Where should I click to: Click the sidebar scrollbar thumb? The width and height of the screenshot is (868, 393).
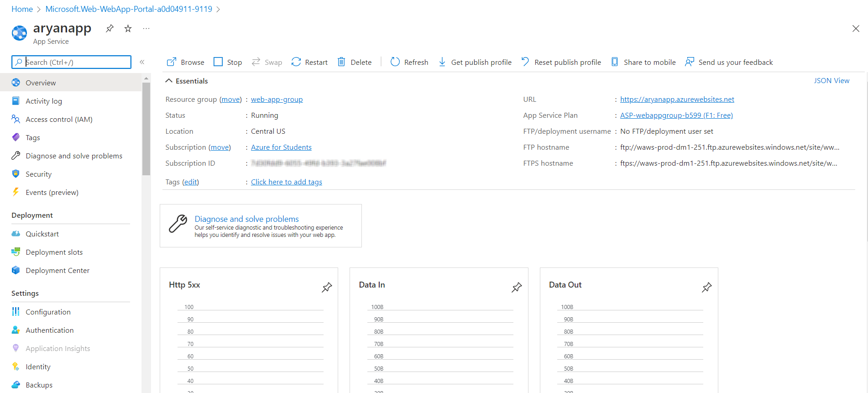point(146,129)
